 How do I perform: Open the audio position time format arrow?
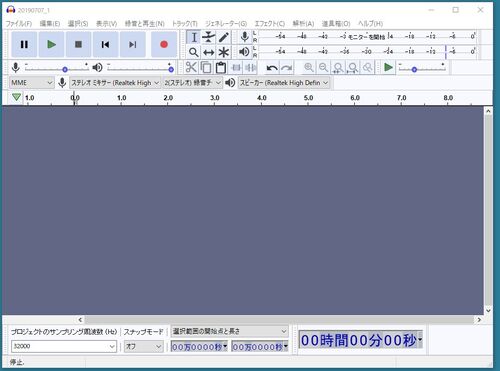[x=420, y=340]
